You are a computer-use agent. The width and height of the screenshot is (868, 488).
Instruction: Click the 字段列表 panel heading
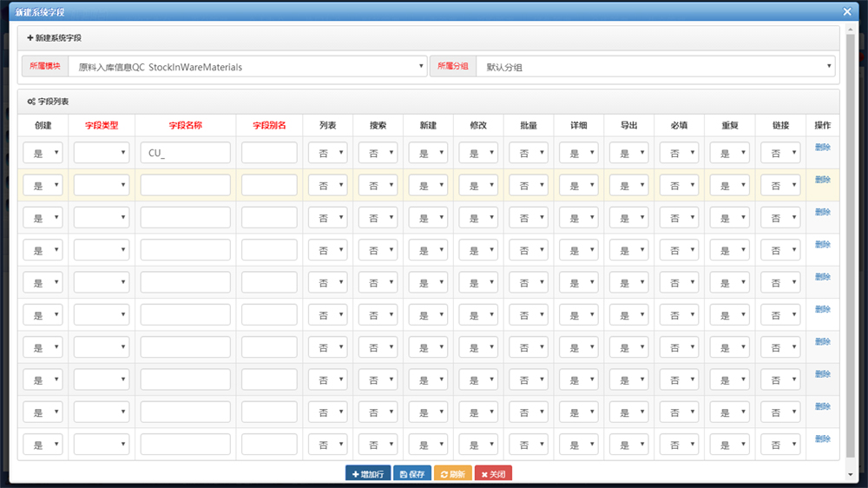point(48,102)
